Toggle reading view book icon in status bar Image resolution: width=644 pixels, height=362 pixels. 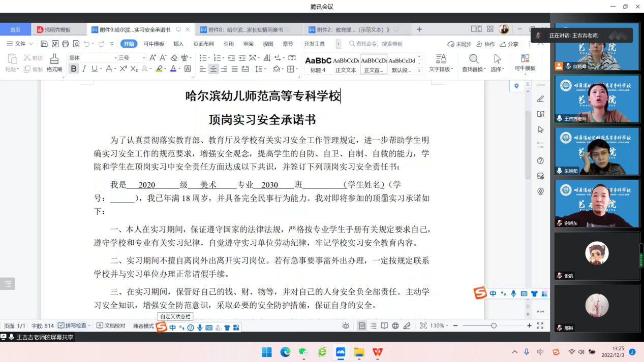tap(384, 326)
